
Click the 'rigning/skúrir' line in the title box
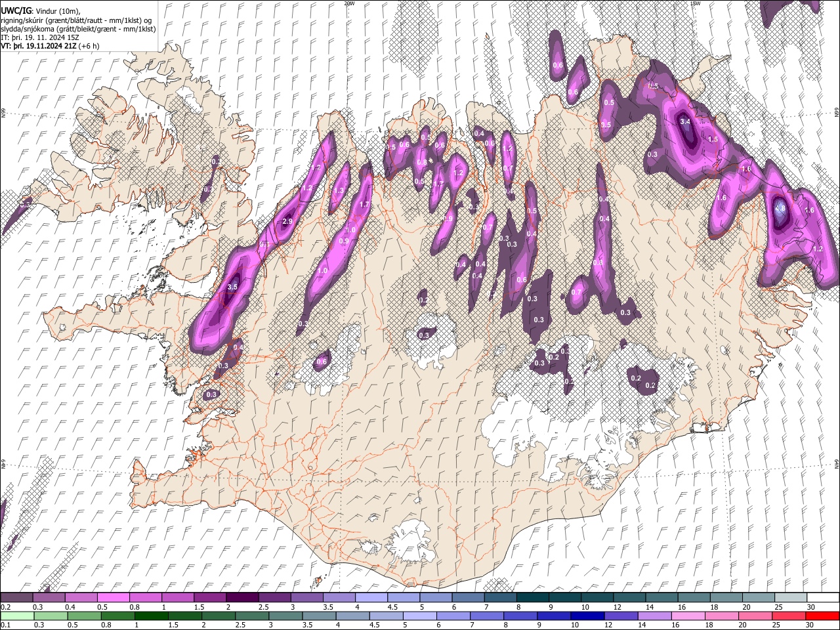[77, 20]
